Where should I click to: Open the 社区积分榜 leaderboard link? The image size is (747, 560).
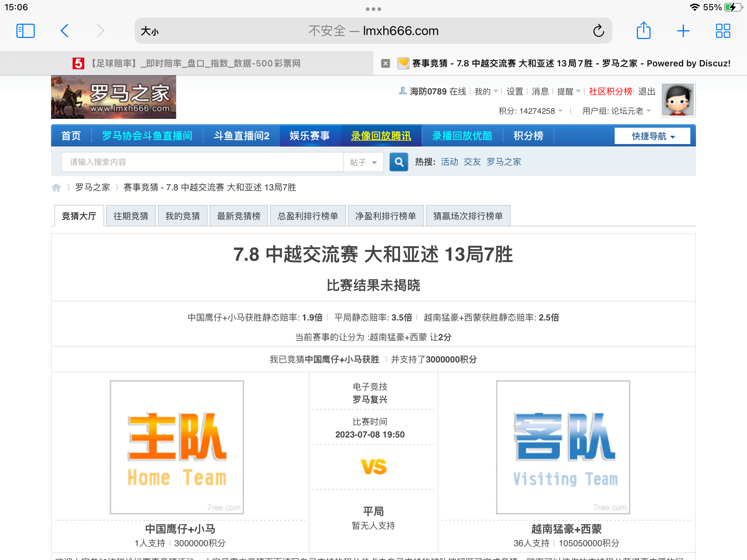pyautogui.click(x=609, y=92)
